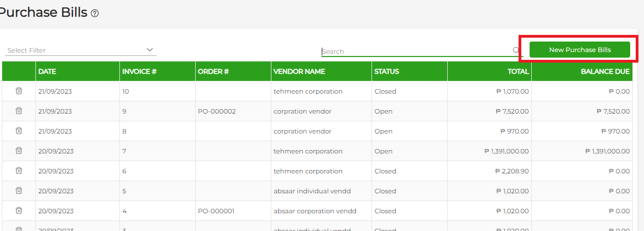Sort by DATE column header
Image resolution: width=644 pixels, height=231 pixels.
(x=47, y=71)
